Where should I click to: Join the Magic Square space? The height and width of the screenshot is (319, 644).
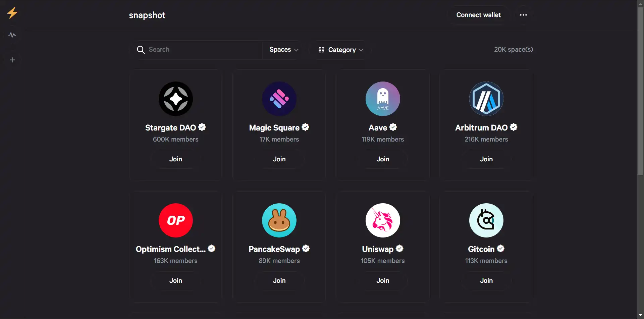click(x=279, y=159)
